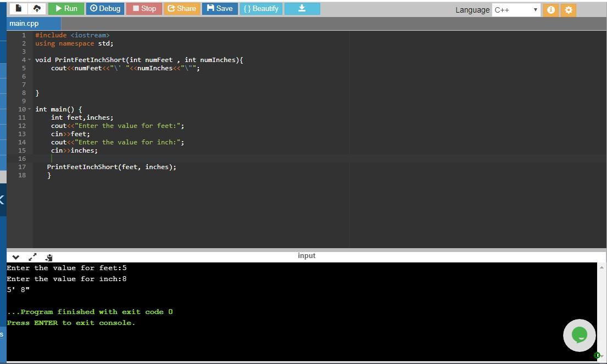This screenshot has height=364, width=607.
Task: Click the download code button
Action: 302,8
